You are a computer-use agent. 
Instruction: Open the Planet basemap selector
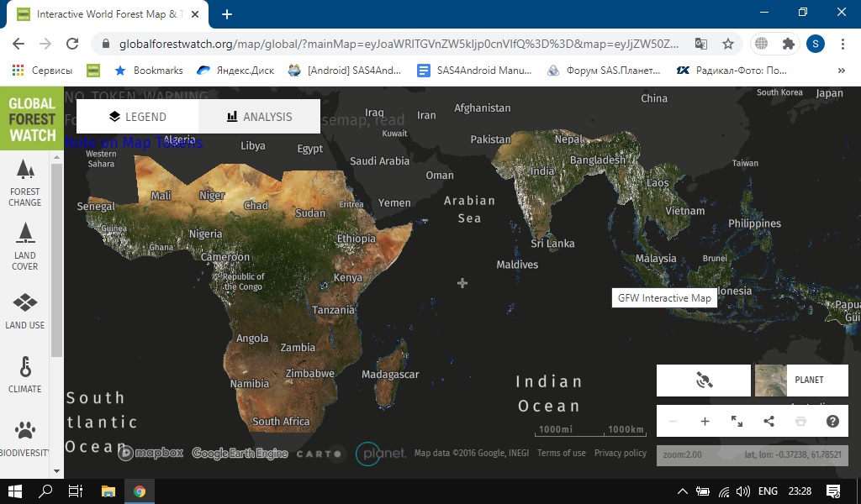click(801, 381)
